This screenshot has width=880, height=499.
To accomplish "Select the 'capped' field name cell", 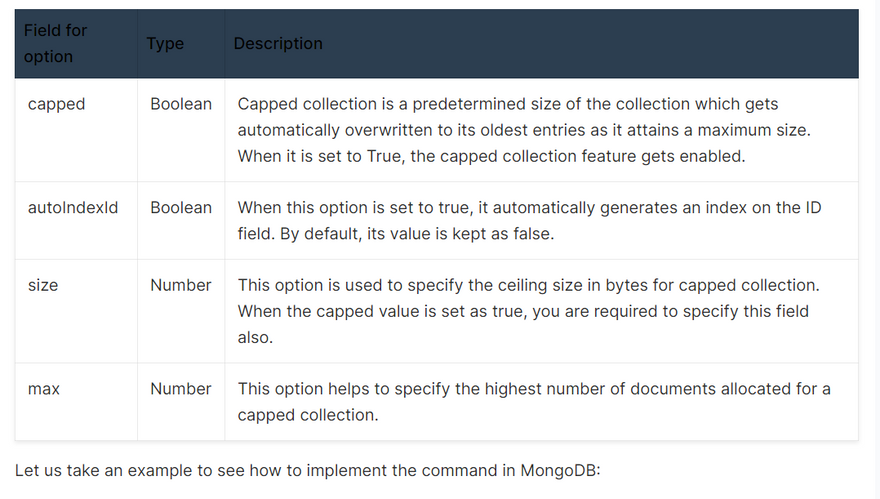I will pos(57,104).
